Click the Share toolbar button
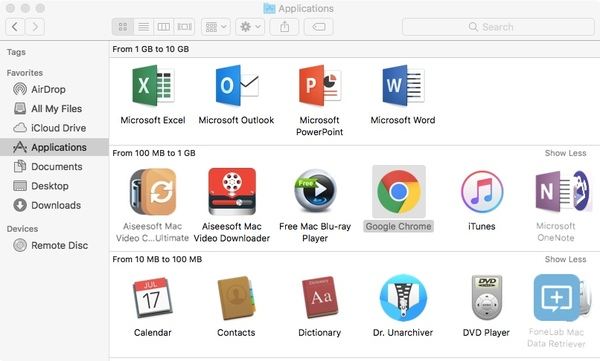Viewport: 600px width, 361px height. (x=284, y=27)
